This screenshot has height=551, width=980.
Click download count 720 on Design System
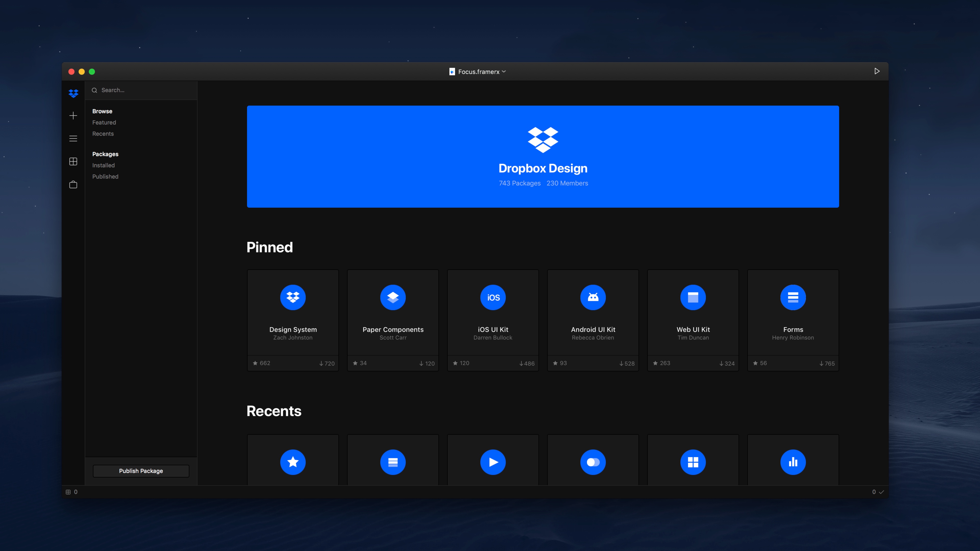(x=327, y=364)
